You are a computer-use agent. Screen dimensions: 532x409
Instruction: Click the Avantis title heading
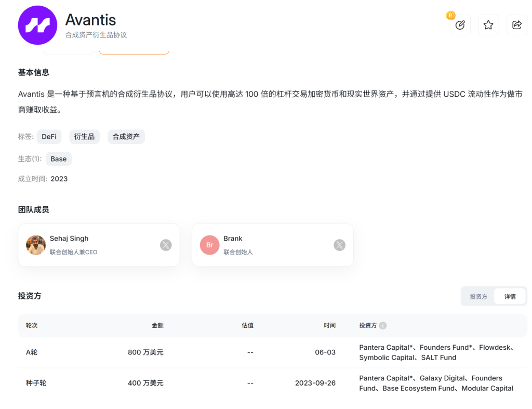(x=90, y=20)
